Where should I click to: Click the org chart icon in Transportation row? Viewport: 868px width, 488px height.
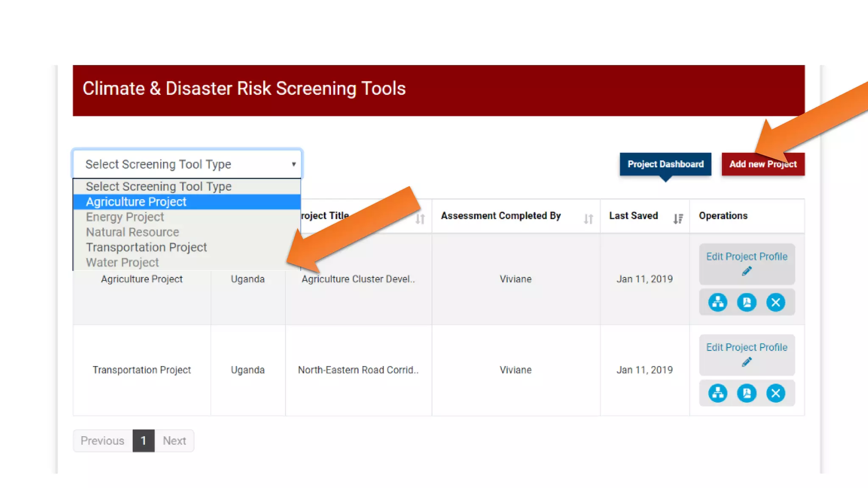coord(718,394)
